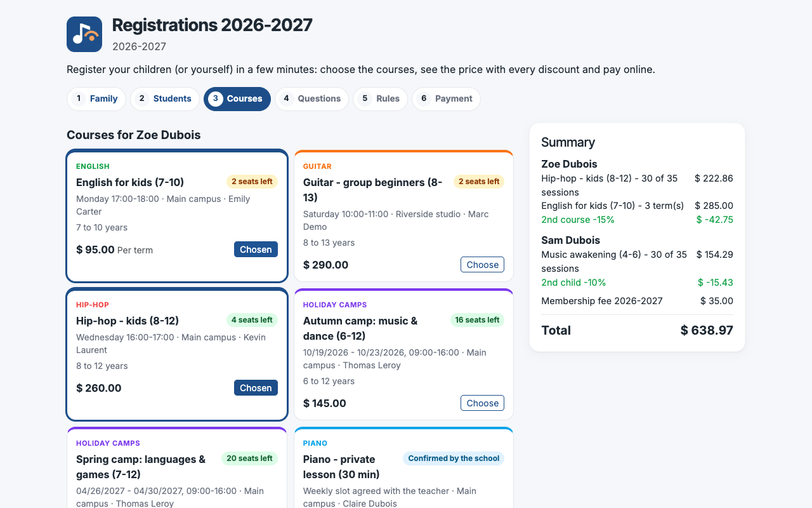Click the 4 seats left badge
The width and height of the screenshot is (812, 508).
252,320
